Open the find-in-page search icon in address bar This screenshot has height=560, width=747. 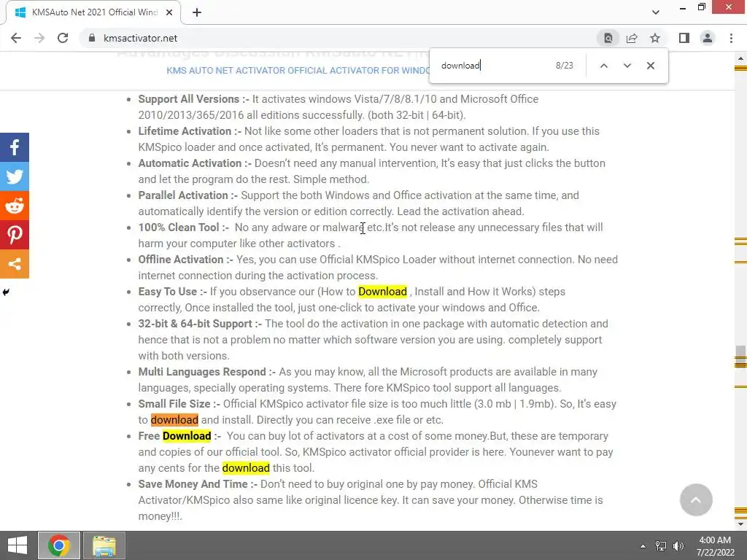coord(608,38)
